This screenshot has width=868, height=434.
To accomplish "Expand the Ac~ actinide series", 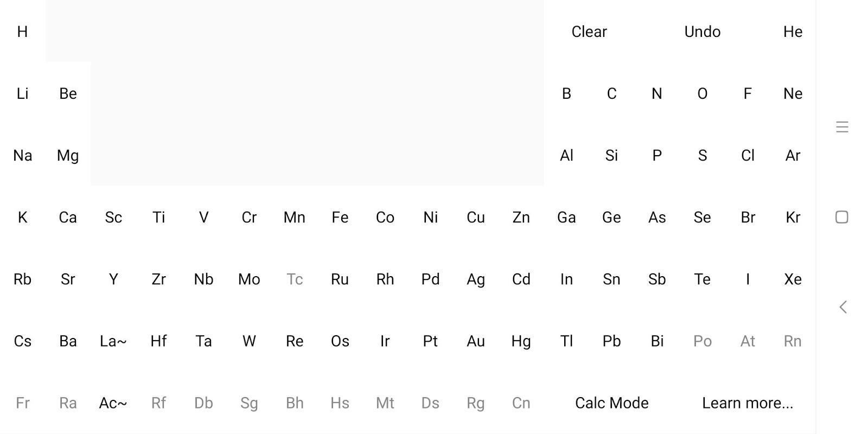I will point(113,403).
